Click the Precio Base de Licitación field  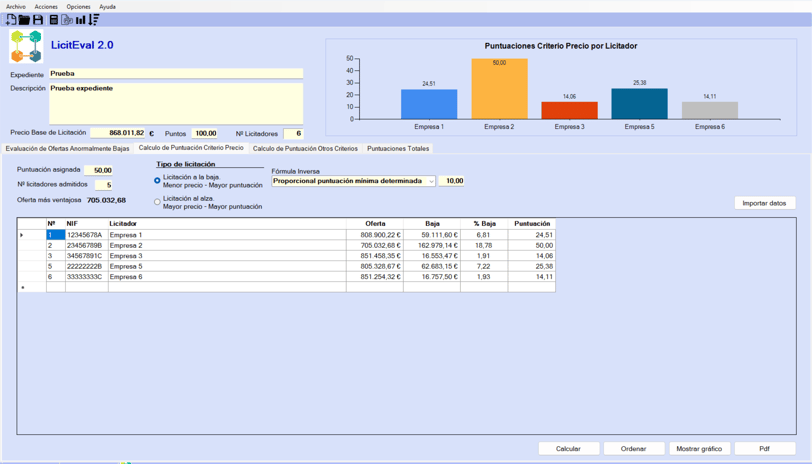pos(118,133)
